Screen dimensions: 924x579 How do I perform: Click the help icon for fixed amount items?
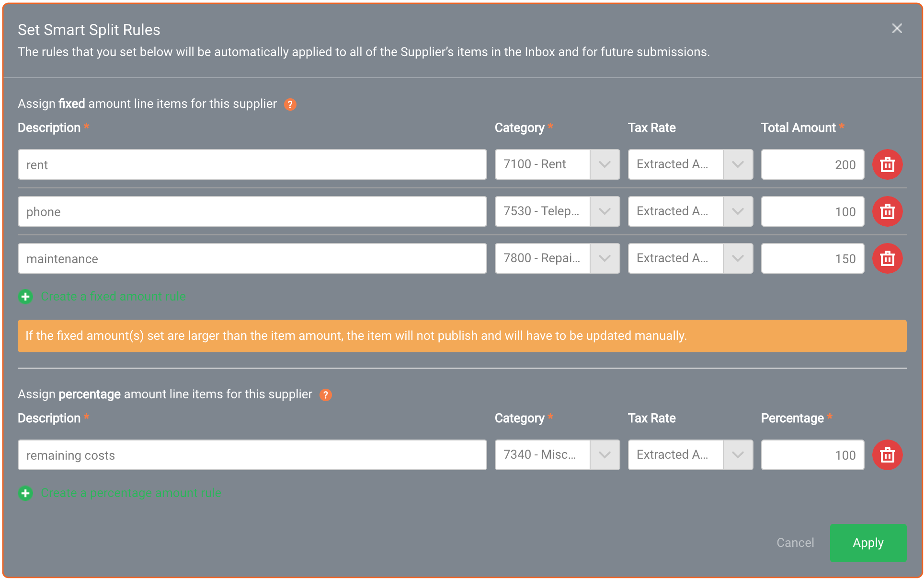point(290,104)
